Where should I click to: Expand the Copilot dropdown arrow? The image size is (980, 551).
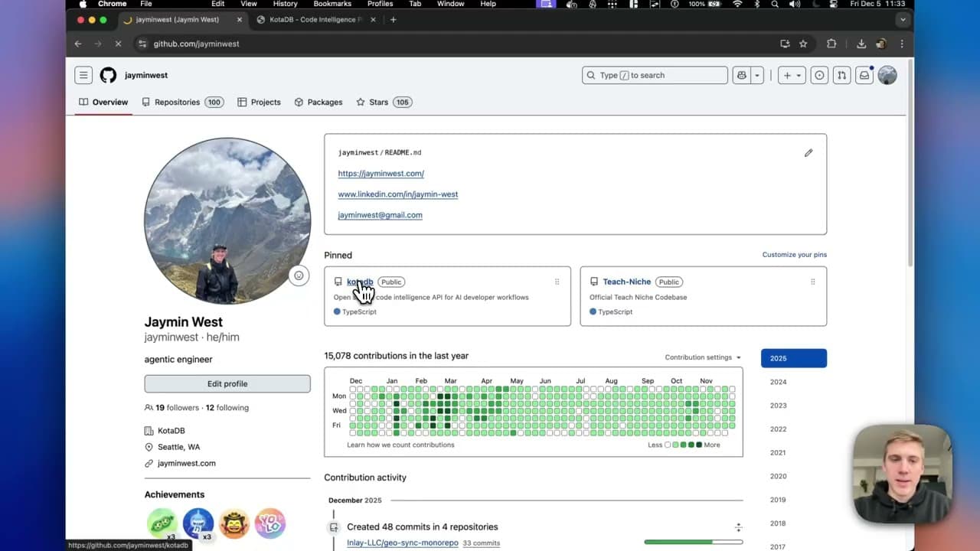[757, 75]
